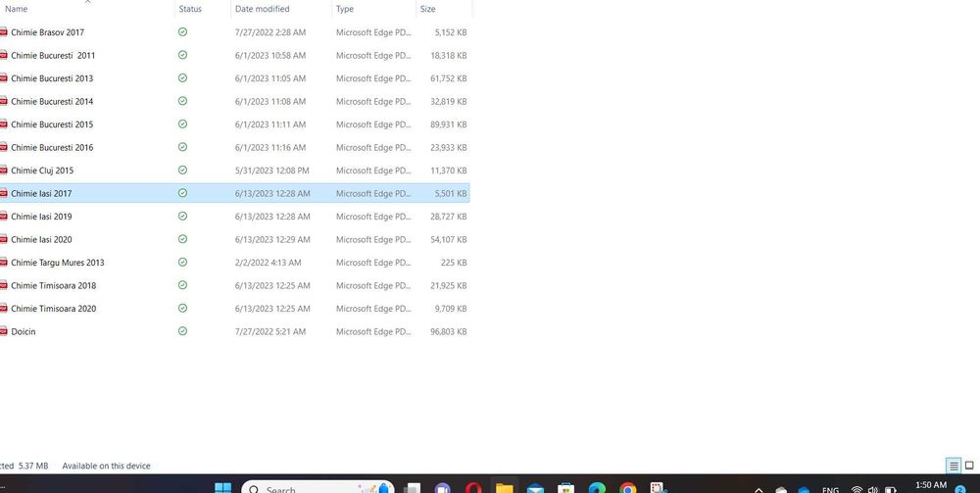
Task: Open File Explorer from the taskbar
Action: click(505, 488)
